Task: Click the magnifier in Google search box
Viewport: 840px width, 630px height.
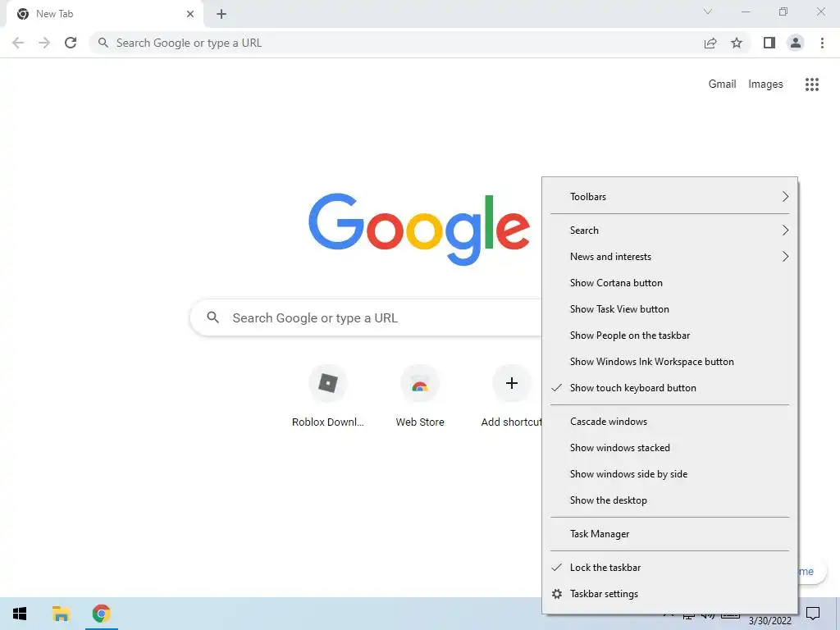Action: (212, 317)
